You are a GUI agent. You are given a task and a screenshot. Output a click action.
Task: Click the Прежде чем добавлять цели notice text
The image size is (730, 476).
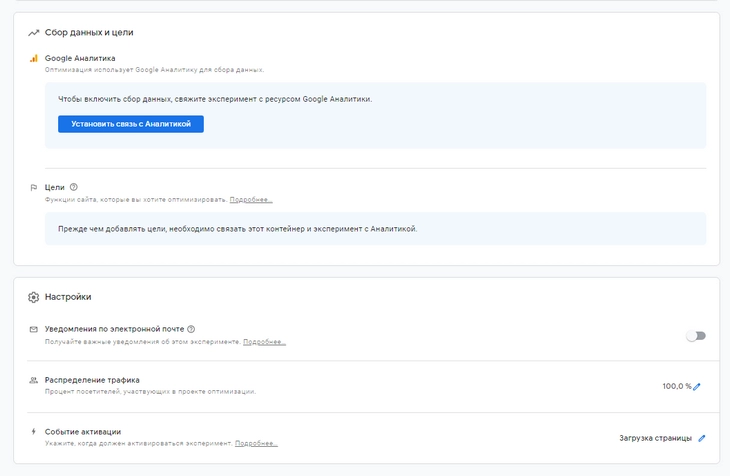(237, 229)
